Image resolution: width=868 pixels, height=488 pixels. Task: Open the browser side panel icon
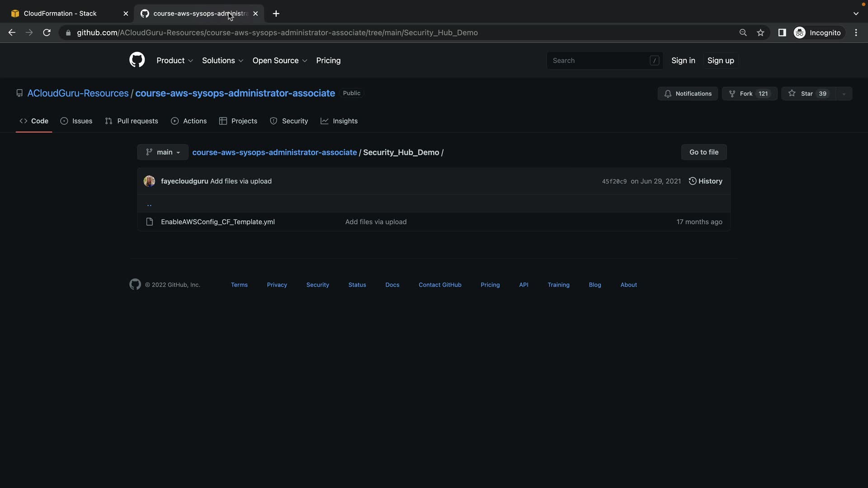782,33
